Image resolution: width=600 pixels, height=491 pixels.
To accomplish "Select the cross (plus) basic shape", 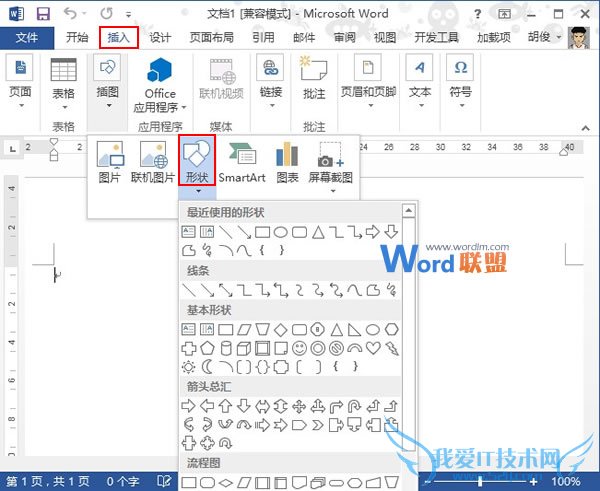I will pos(188,348).
